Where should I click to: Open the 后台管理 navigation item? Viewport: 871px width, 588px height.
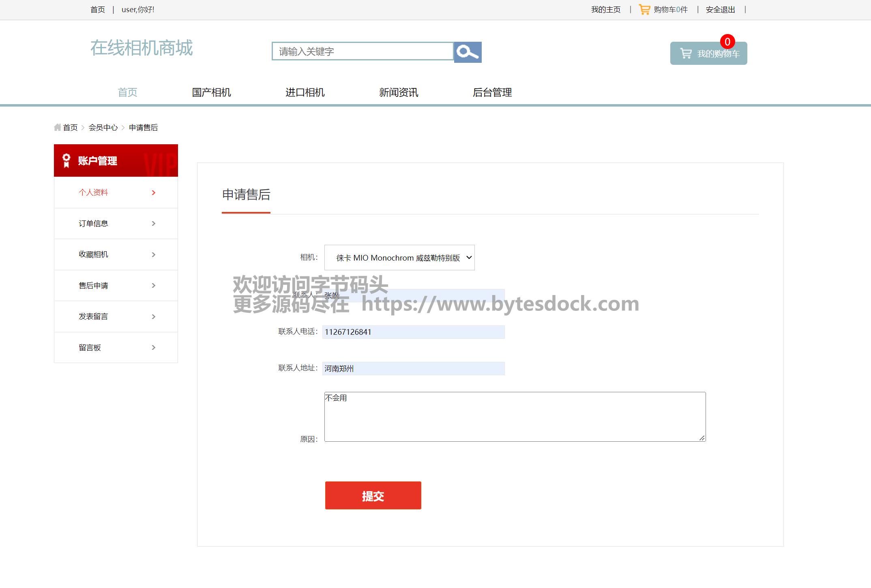click(x=492, y=92)
